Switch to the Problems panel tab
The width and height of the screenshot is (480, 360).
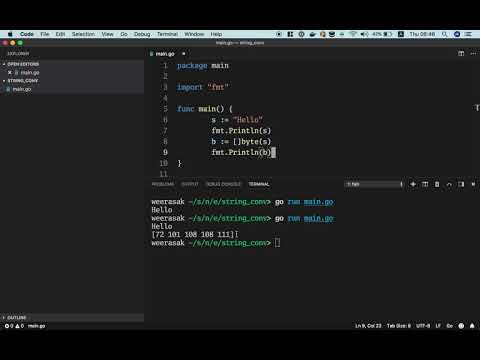coord(163,184)
